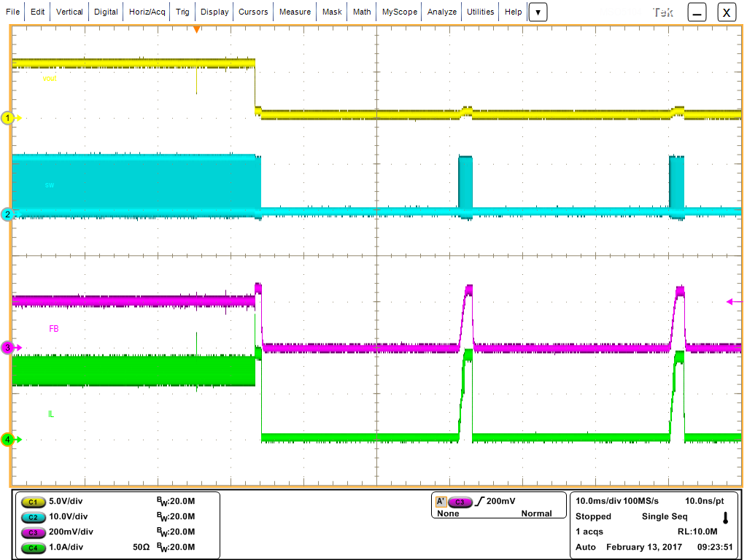Click the Tek logo in the title bar
The width and height of the screenshot is (747, 560).
pos(662,11)
